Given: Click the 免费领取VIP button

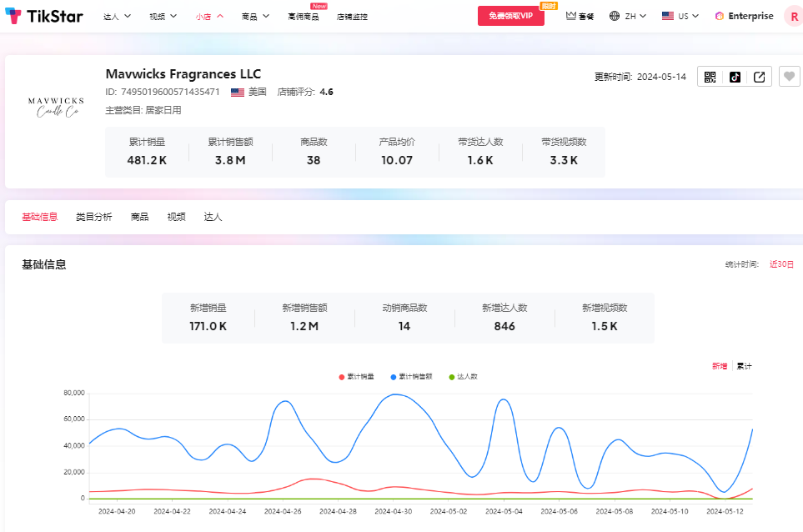Looking at the screenshot, I should (x=510, y=16).
